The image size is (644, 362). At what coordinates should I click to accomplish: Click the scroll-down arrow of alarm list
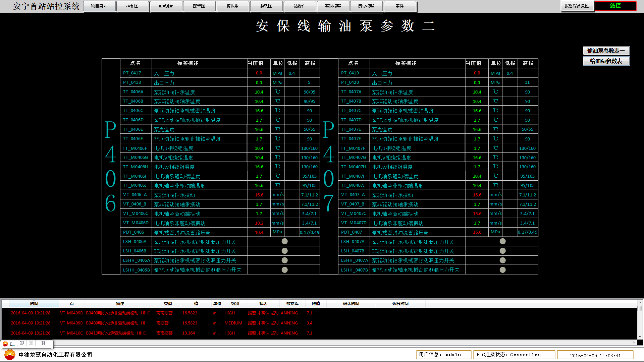point(640,337)
